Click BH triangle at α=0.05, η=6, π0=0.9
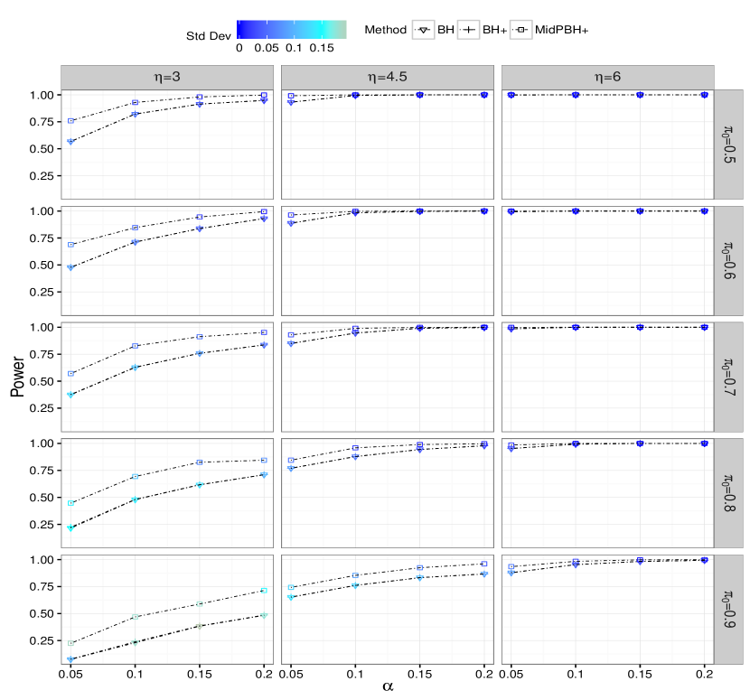Screen dimensions: 750x700 tap(511, 573)
